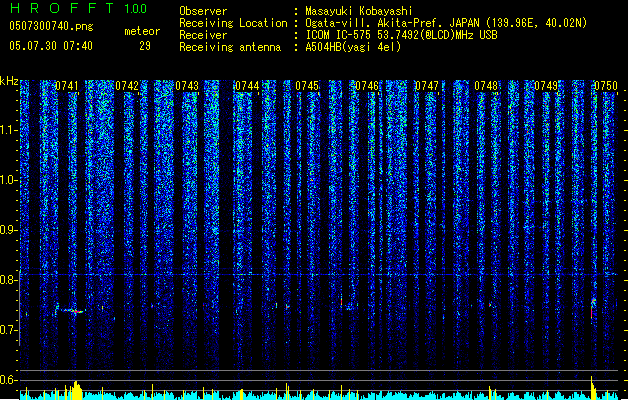Click the 0.8 kHz axis label

9,280
